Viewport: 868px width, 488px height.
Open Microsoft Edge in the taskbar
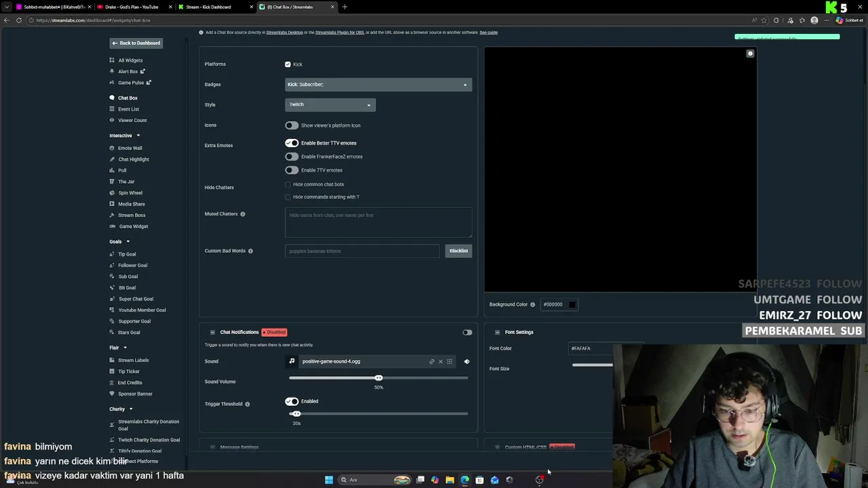[x=465, y=480]
